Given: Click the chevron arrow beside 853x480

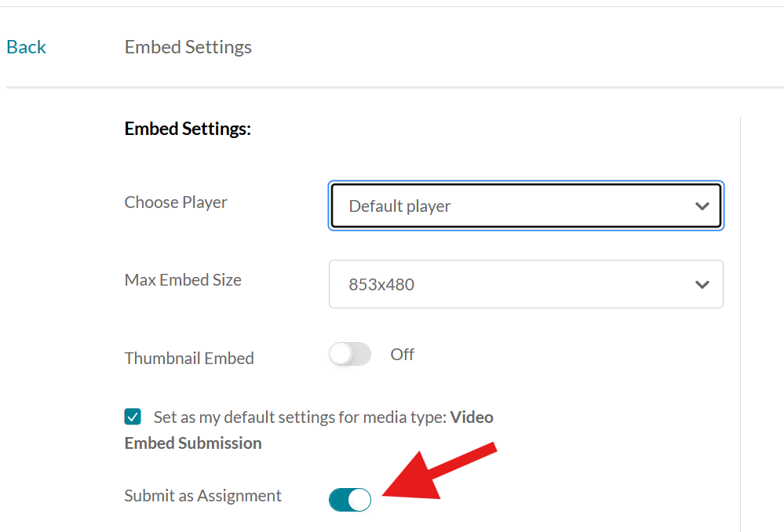Looking at the screenshot, I should click(x=702, y=285).
